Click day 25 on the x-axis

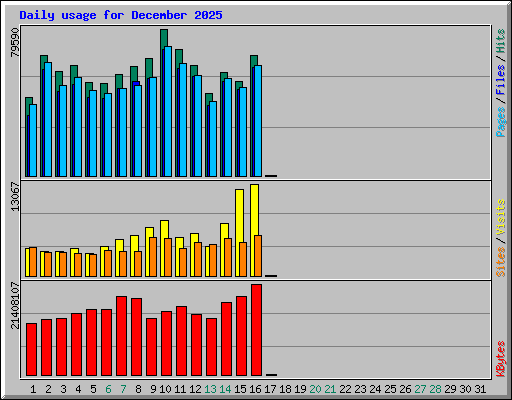coord(390,389)
